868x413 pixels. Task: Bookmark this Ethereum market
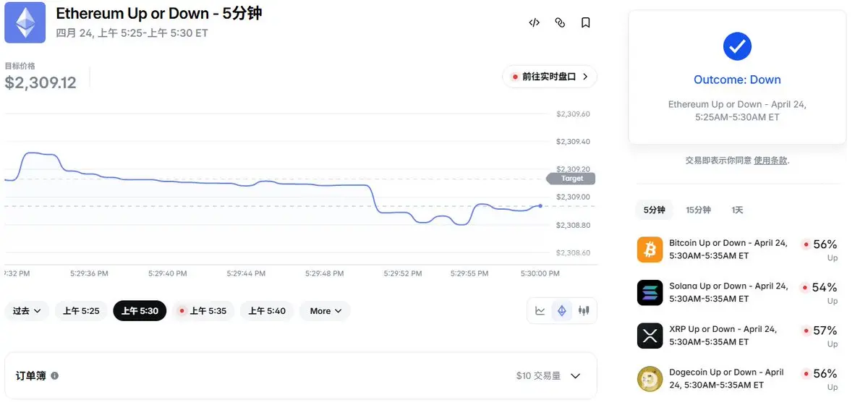coord(586,22)
